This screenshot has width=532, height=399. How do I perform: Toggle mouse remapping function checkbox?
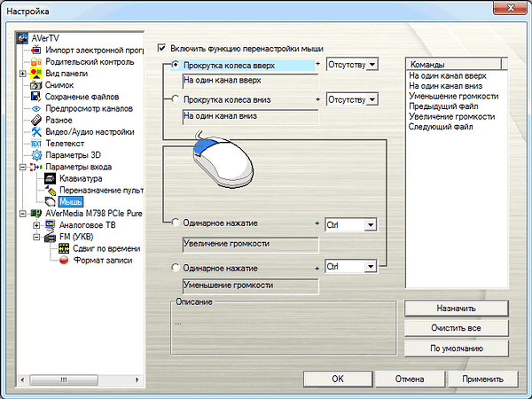point(162,48)
